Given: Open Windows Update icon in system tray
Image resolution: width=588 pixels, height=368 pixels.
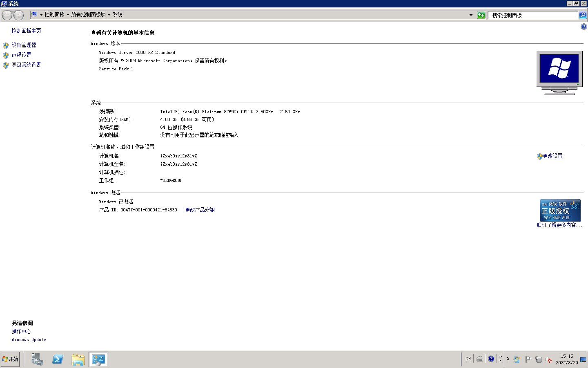Looking at the screenshot, I should [517, 359].
